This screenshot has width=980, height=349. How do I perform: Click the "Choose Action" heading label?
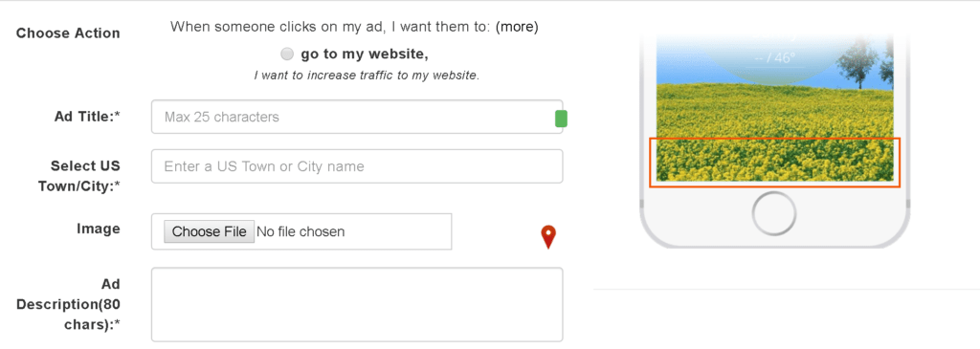68,33
